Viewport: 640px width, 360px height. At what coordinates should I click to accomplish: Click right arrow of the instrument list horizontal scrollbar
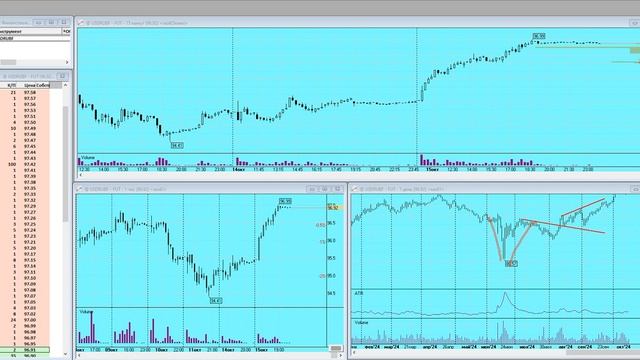(67, 62)
